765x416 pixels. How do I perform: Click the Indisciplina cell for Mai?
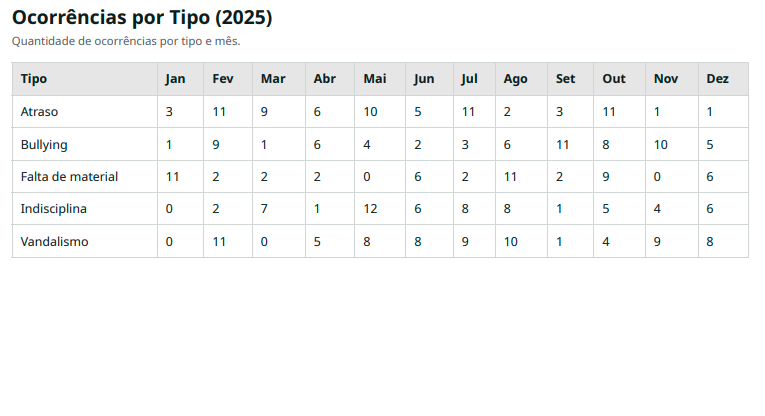click(x=371, y=209)
